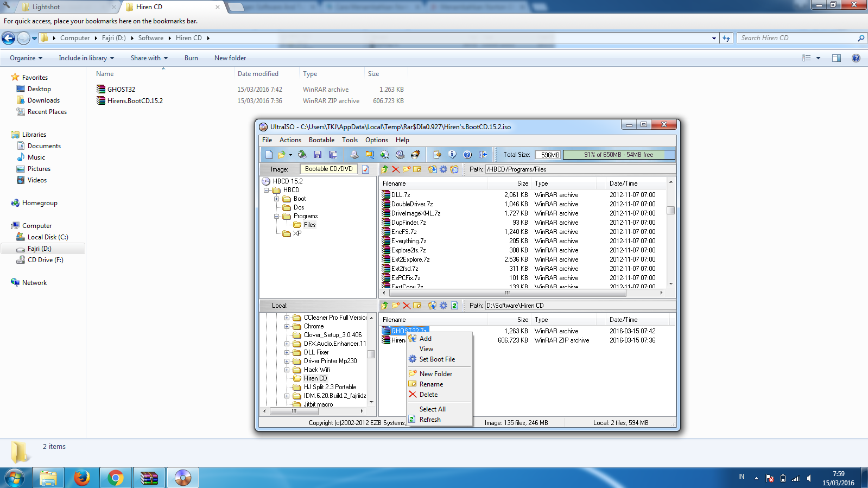Click red X delete icon in Local pane toolbar
This screenshot has width=868, height=488.
tap(407, 306)
